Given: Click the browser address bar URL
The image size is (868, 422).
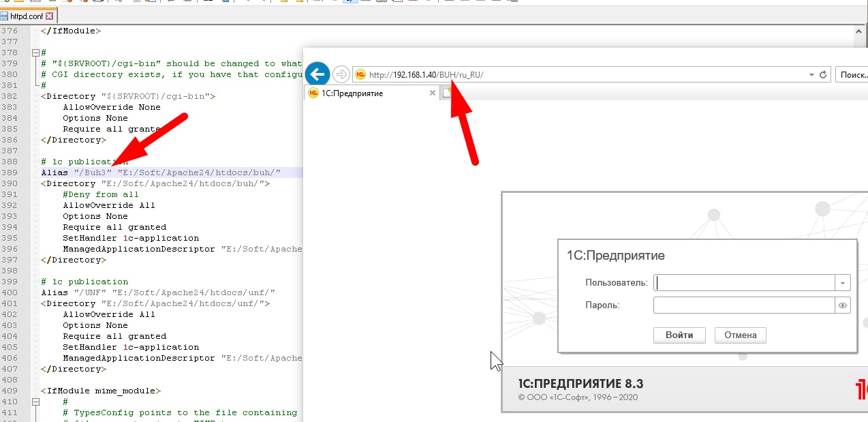Looking at the screenshot, I should coord(426,75).
